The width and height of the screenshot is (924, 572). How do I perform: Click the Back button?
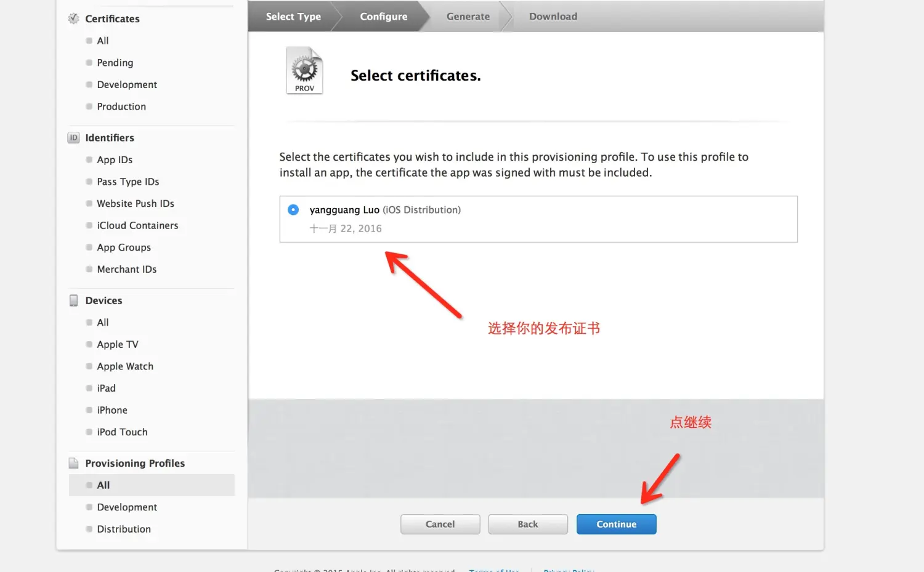[x=528, y=524]
